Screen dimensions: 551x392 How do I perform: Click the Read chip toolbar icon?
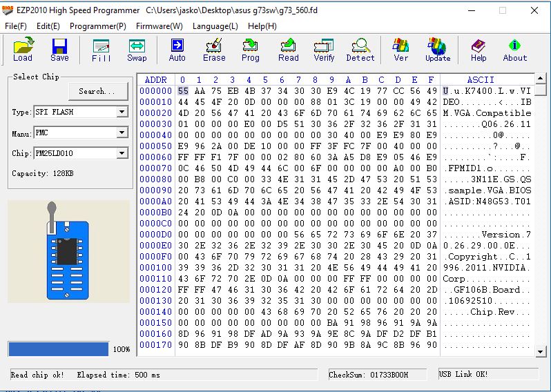click(x=288, y=50)
